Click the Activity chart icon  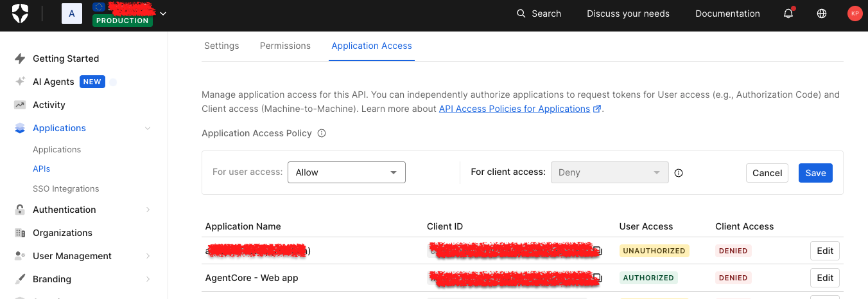[x=20, y=105]
